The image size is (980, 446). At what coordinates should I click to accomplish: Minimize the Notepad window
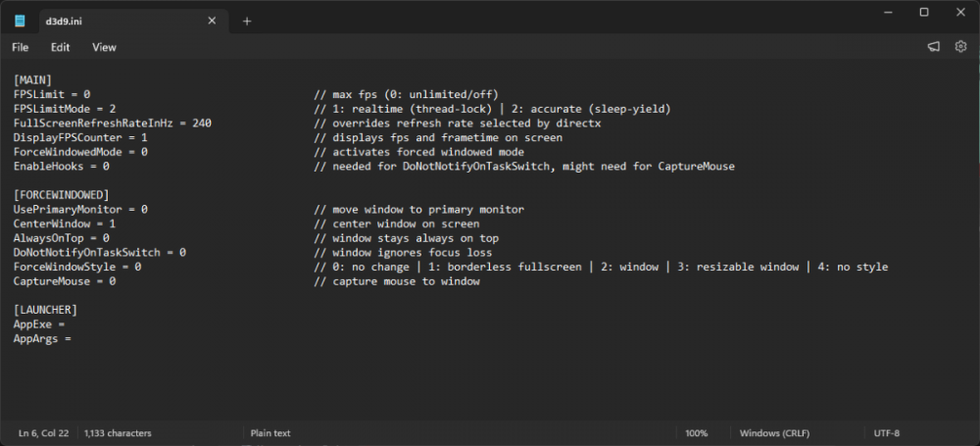click(888, 13)
